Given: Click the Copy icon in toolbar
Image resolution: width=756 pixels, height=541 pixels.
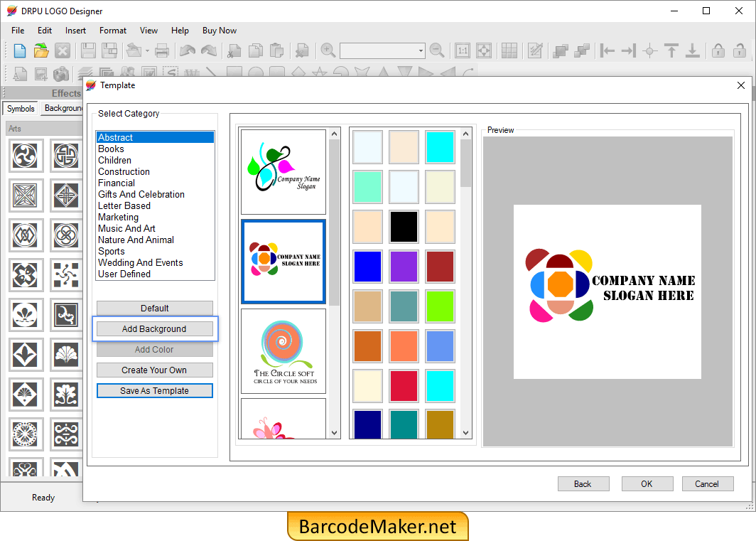Looking at the screenshot, I should [x=256, y=50].
